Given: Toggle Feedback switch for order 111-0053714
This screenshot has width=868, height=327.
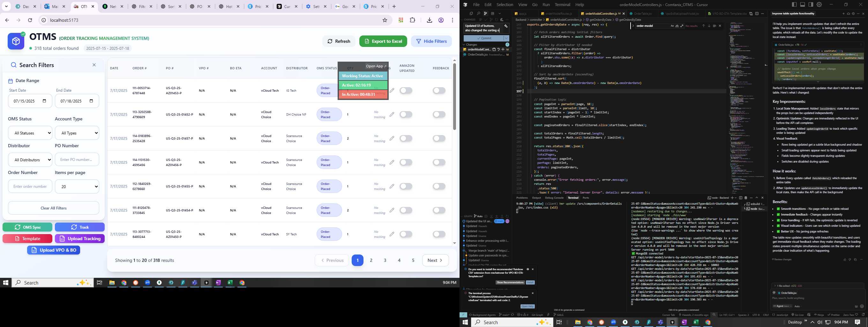Looking at the screenshot, I should pyautogui.click(x=439, y=90).
